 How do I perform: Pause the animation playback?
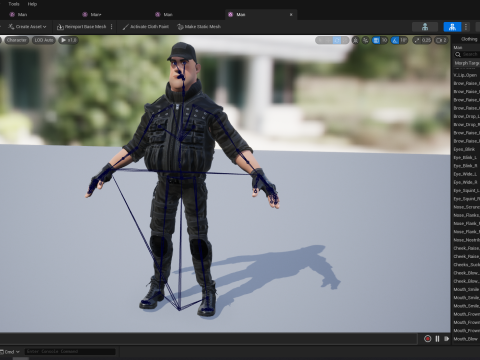(x=437, y=339)
